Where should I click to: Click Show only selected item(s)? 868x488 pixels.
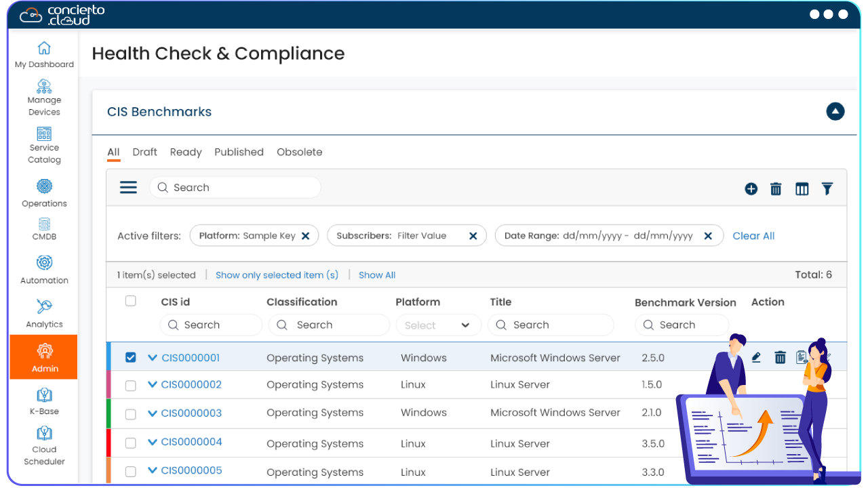tap(277, 274)
